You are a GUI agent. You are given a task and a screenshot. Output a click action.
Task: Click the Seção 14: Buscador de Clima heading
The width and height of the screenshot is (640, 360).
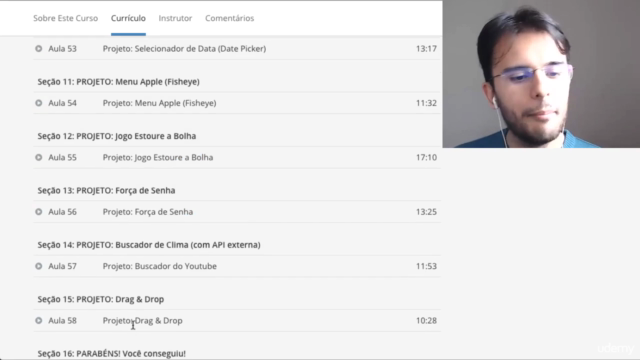[149, 244]
